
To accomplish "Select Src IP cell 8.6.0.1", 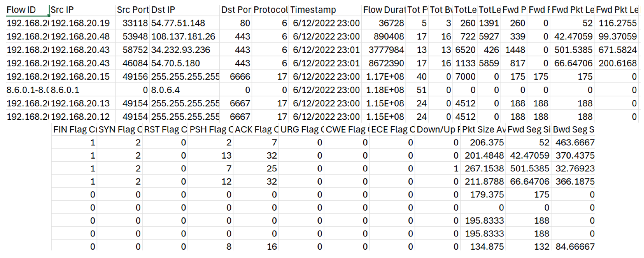I will [x=82, y=90].
